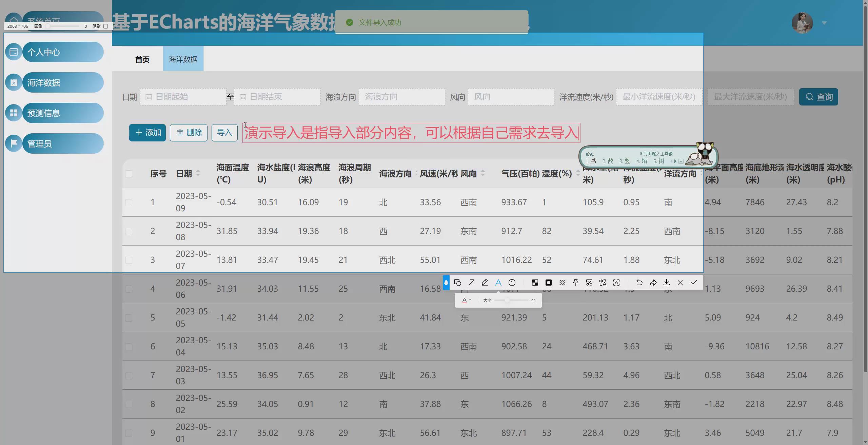868x445 pixels.
Task: Click the calendar icon in 日期结束 field
Action: click(243, 97)
